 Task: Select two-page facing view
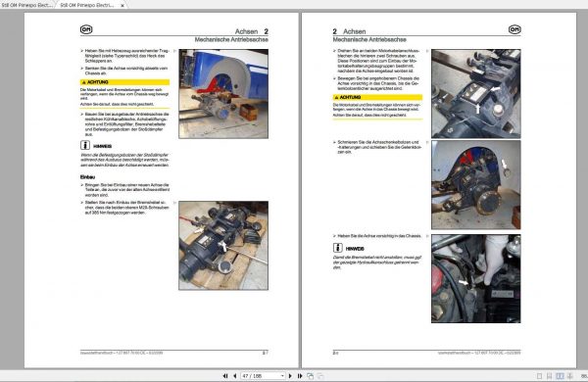click(560, 375)
